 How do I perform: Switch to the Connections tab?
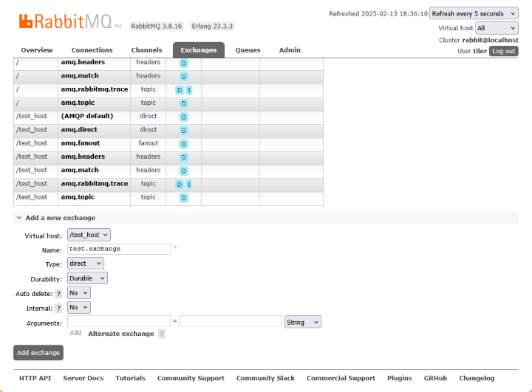[x=92, y=50]
